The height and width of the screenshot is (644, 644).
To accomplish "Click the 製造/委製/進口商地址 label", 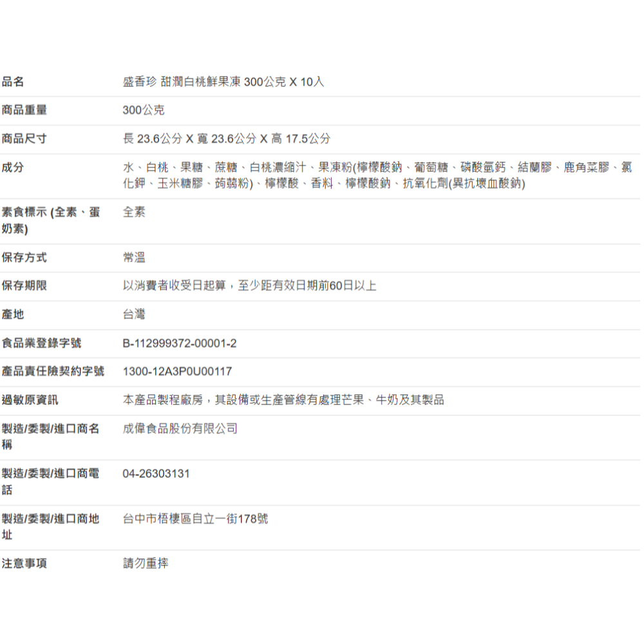I will click(x=50, y=527).
